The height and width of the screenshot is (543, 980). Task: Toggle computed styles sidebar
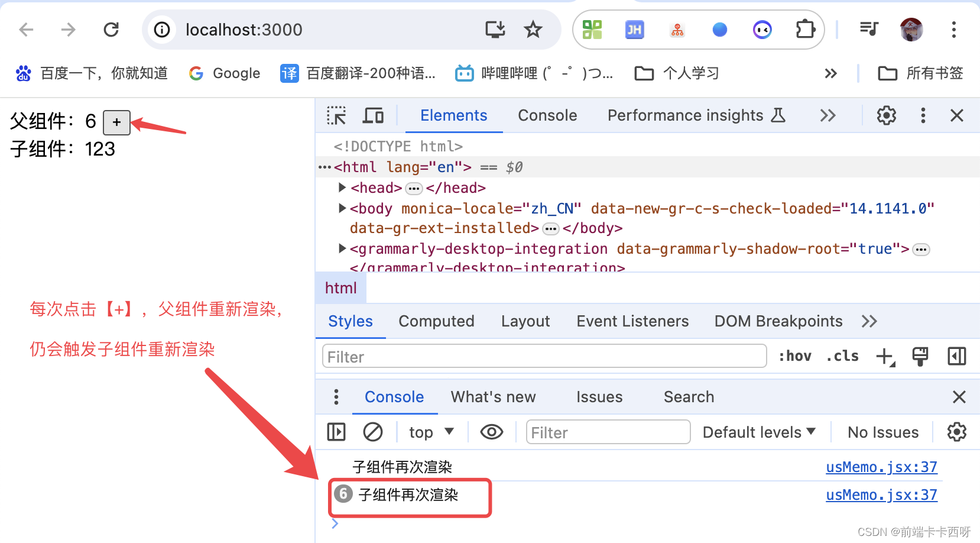pos(957,357)
